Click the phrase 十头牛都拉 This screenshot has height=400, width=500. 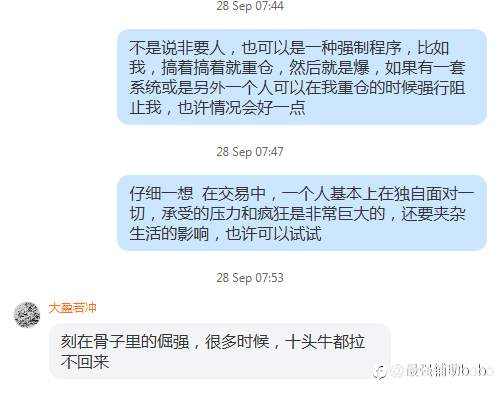pyautogui.click(x=325, y=342)
